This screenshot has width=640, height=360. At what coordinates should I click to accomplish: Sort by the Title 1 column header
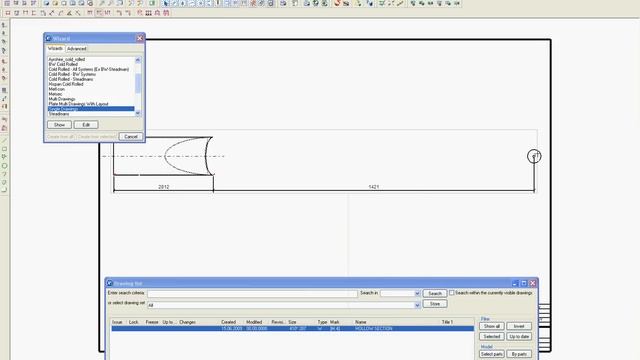[x=447, y=322]
